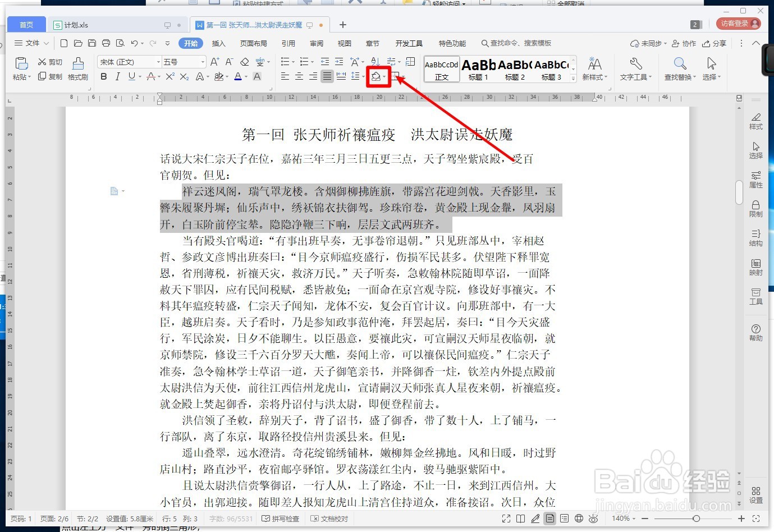Click the 分享 share button

(x=715, y=43)
